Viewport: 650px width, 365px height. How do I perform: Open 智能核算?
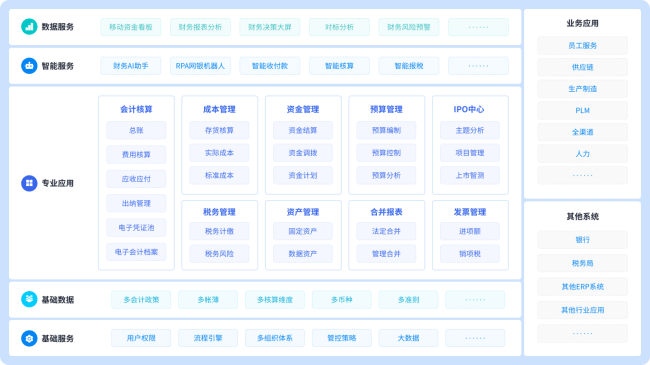[x=340, y=66]
